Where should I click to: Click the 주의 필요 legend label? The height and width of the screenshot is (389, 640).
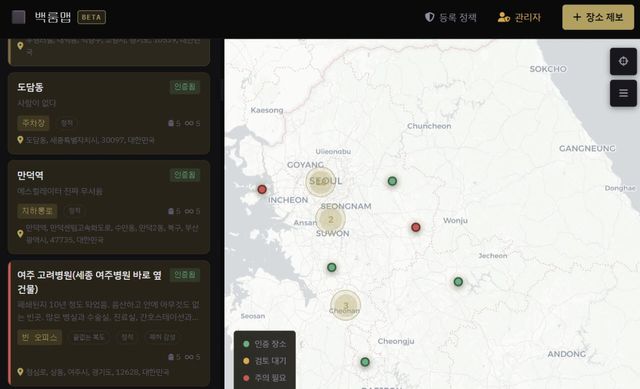click(x=270, y=378)
